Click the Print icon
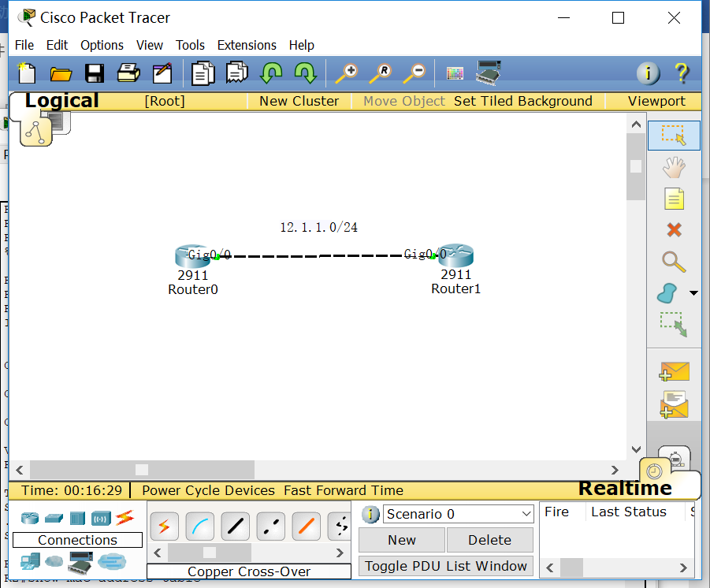 [x=128, y=73]
